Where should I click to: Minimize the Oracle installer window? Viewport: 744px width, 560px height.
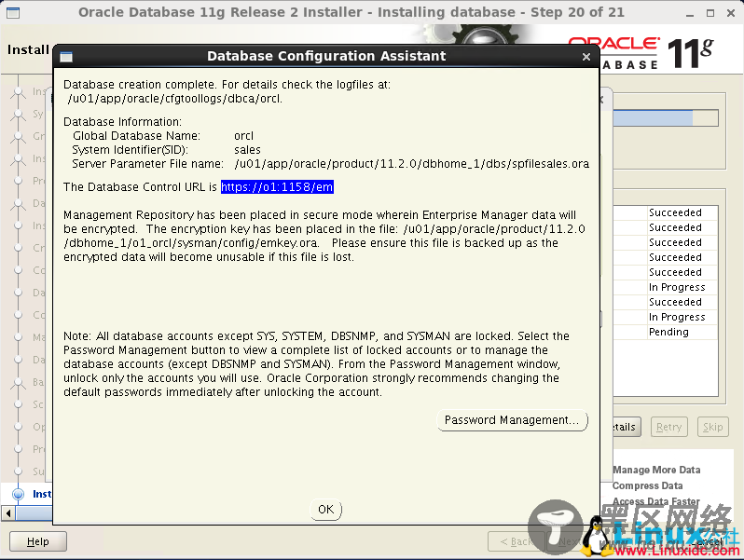coord(690,13)
